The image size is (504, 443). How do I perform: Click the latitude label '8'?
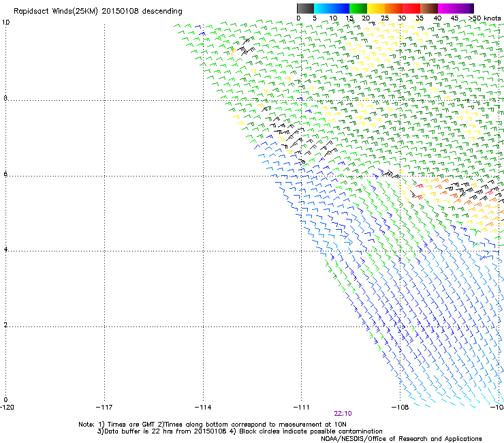tap(5, 98)
